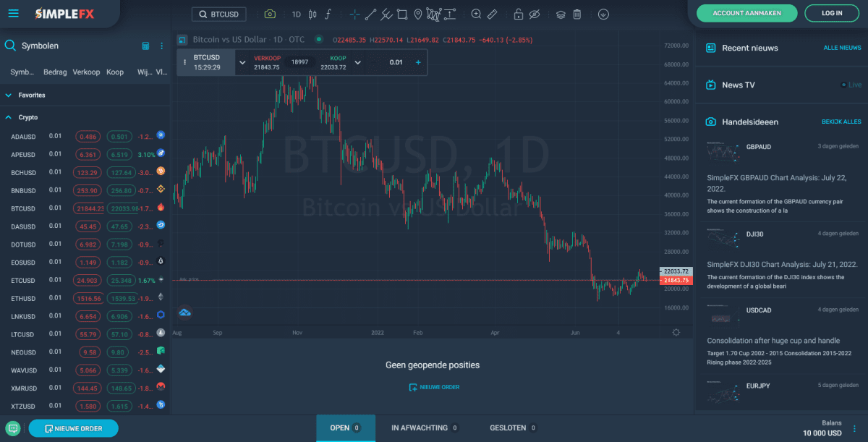Image resolution: width=868 pixels, height=442 pixels.
Task: Activate the zoom in magnifier
Action: pos(476,14)
